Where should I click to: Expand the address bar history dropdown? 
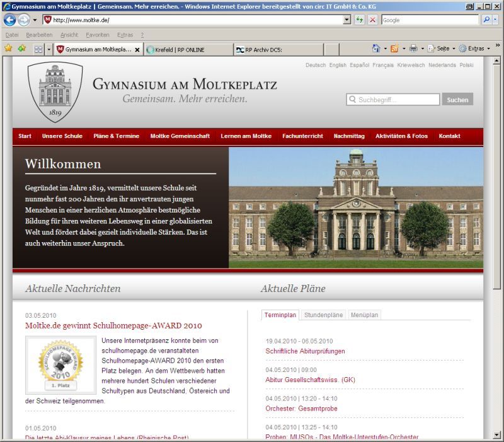(x=347, y=20)
